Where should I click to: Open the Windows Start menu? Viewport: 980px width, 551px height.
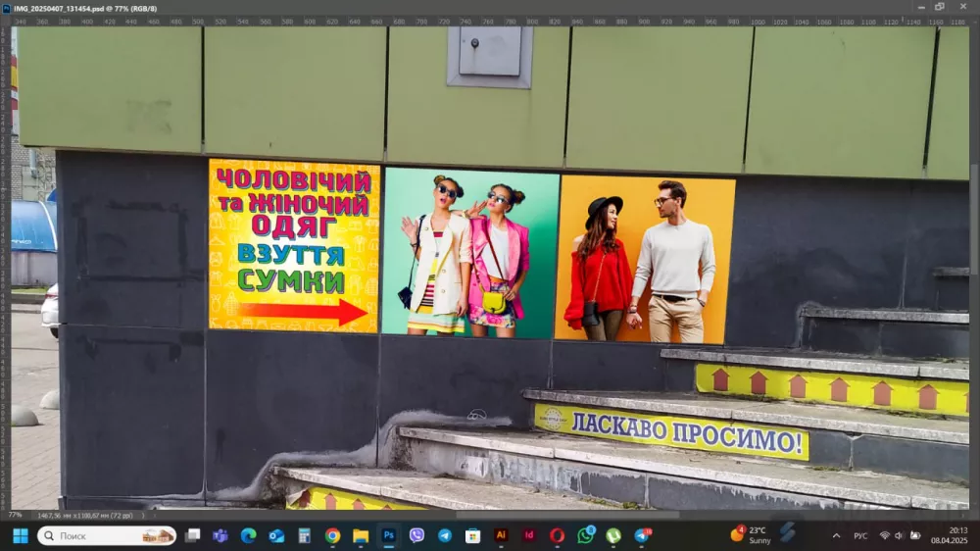(x=20, y=535)
